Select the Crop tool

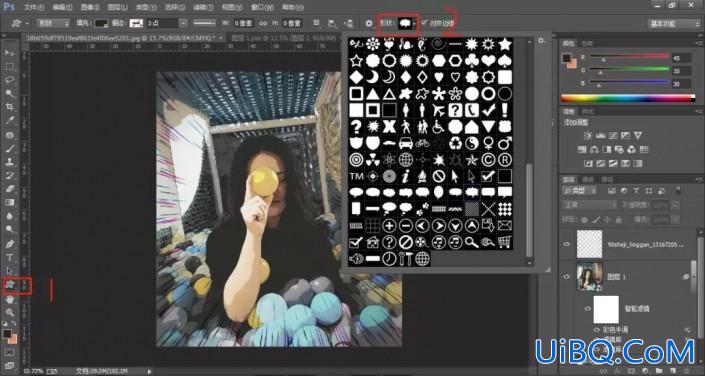point(9,107)
